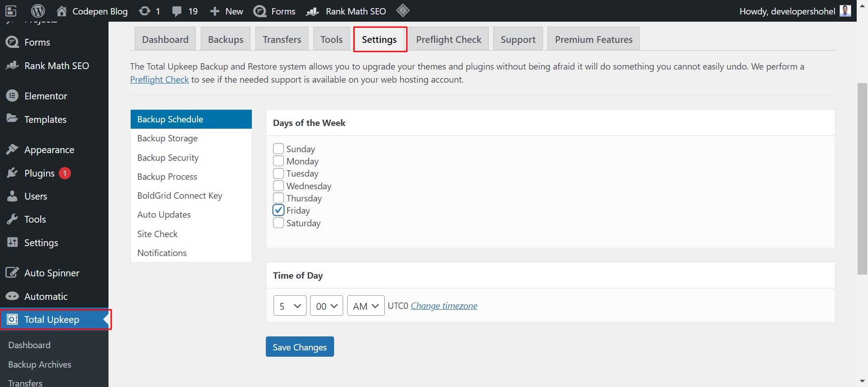Switch to the Backups tab

[x=226, y=39]
